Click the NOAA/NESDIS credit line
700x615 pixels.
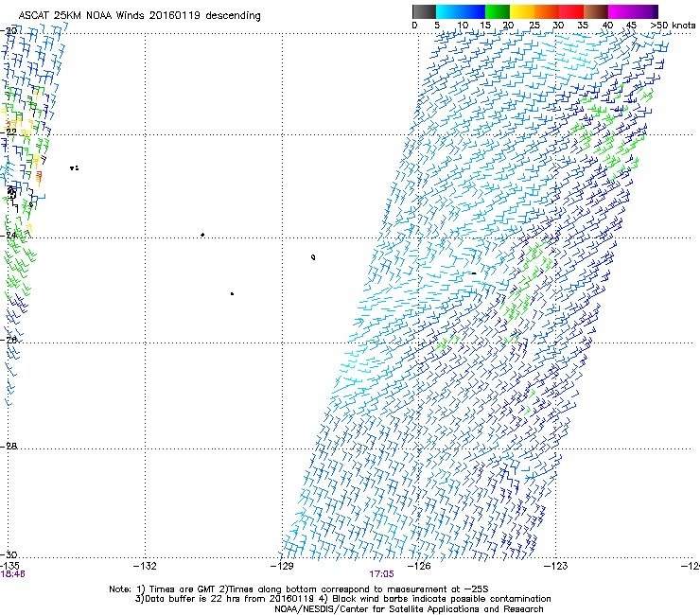coord(409,609)
